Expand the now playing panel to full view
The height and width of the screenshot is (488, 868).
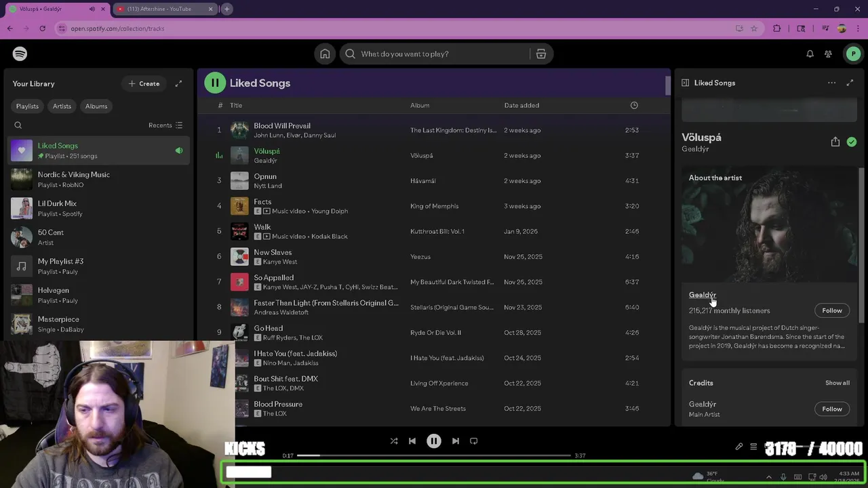850,83
